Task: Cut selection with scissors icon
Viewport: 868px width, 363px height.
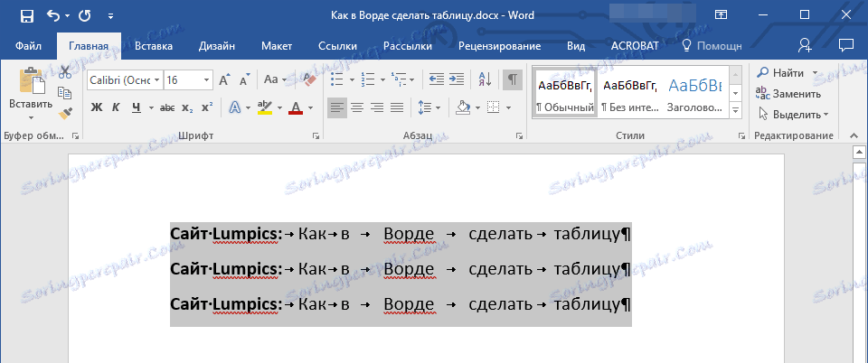Action: [x=65, y=72]
